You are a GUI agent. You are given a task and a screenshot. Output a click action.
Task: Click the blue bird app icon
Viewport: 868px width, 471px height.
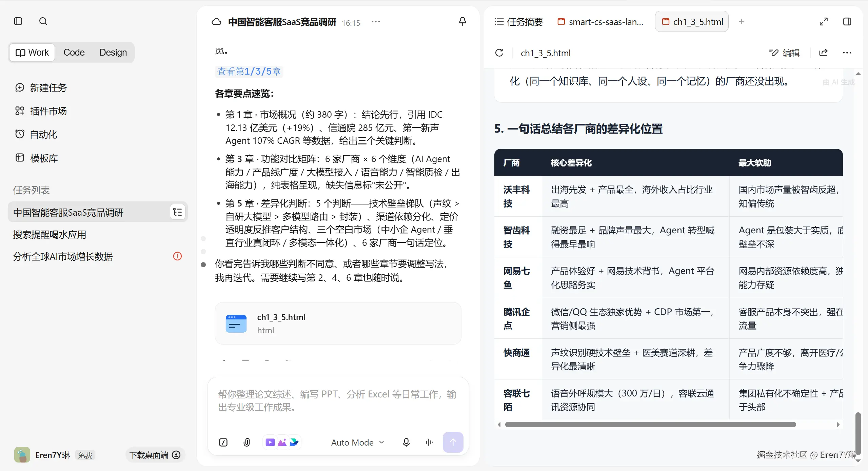294,442
